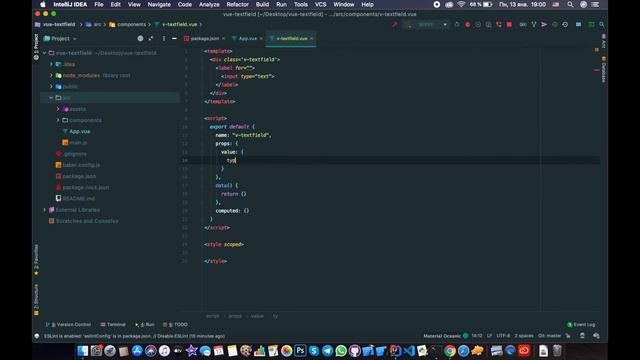The height and width of the screenshot is (360, 640).
Task: Click the collapse all icon in Project panel
Action: click(x=151, y=38)
